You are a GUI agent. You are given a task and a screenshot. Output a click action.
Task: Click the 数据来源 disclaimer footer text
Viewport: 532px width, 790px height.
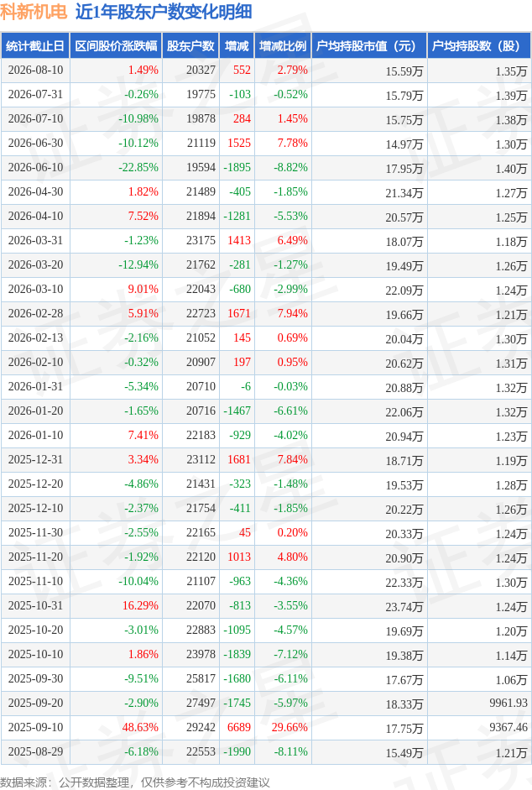click(x=135, y=782)
